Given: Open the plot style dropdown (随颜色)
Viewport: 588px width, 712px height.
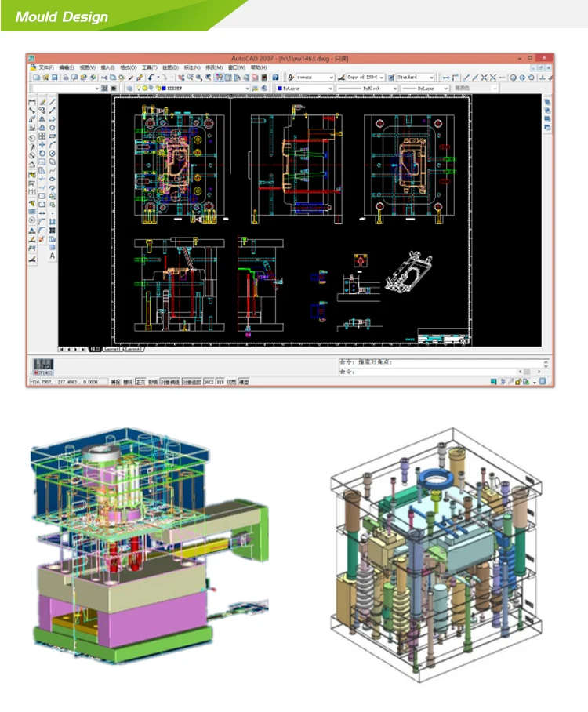Looking at the screenshot, I should pos(475,88).
